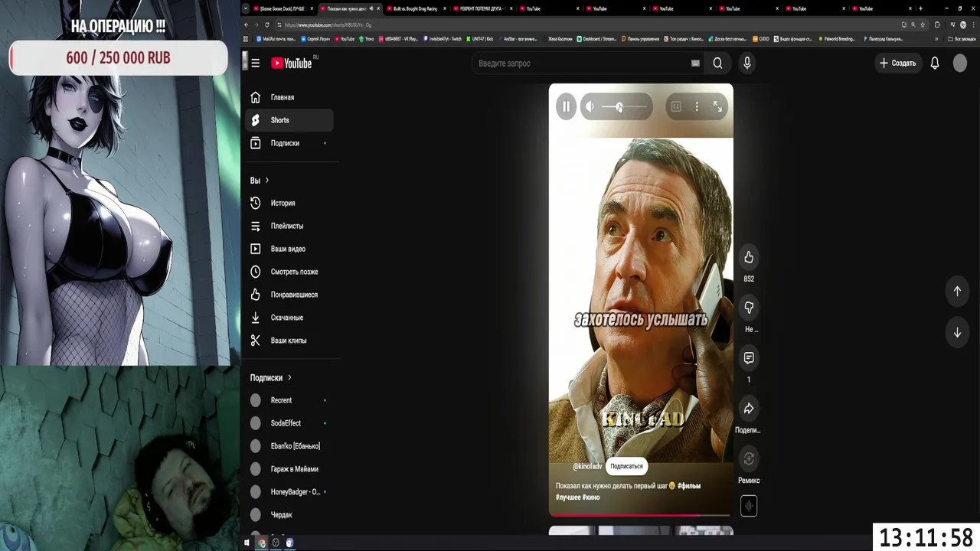Open the account avatar menu
This screenshot has height=551, width=980.
click(x=960, y=64)
